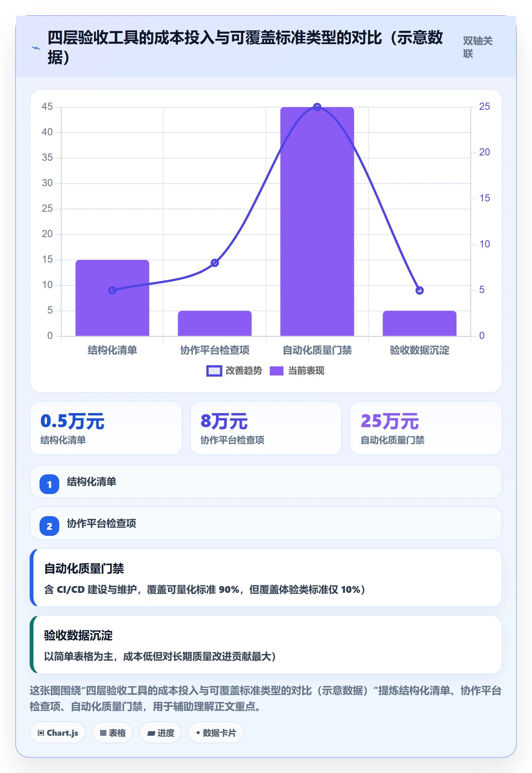Click the trend line point above 协作平台检查项

click(215, 263)
